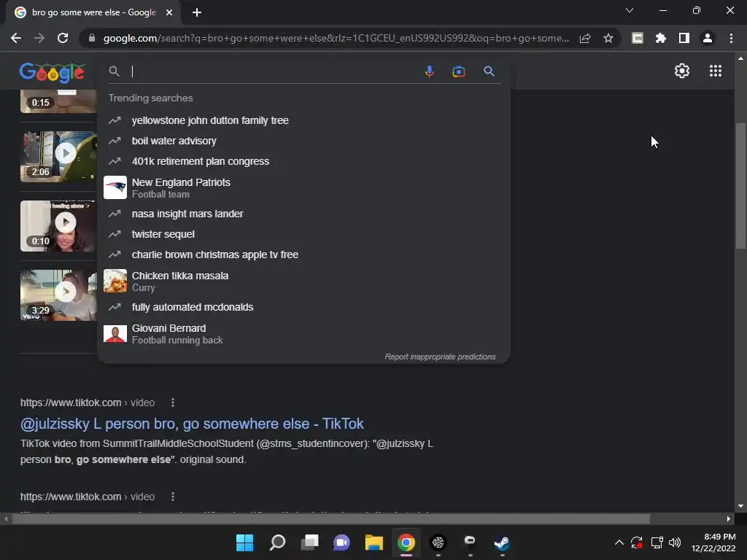Open the Windows Start menu
The width and height of the screenshot is (747, 560).
(x=245, y=542)
